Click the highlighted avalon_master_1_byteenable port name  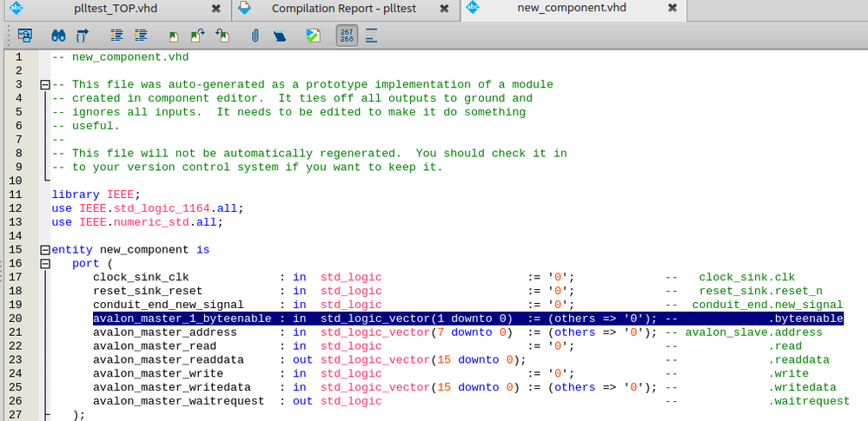coord(182,319)
